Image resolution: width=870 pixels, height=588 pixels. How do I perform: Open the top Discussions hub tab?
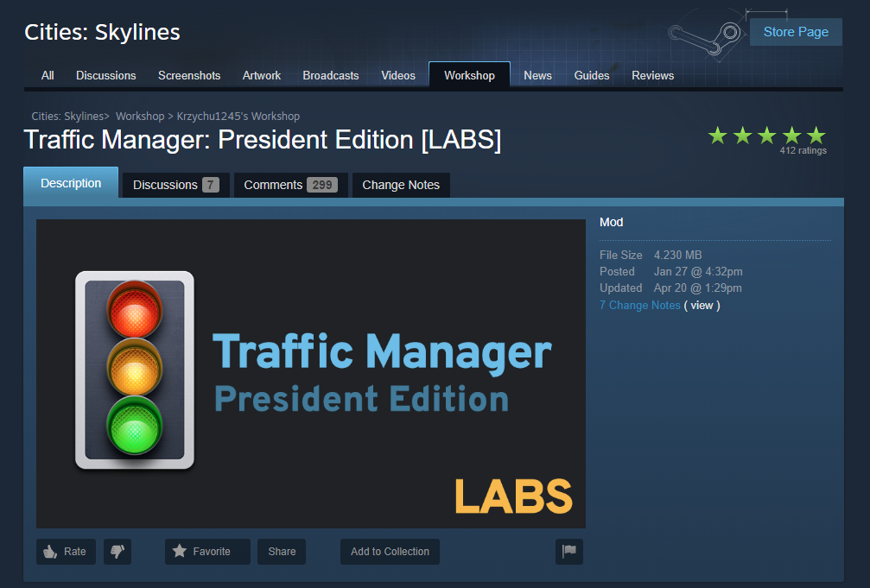click(106, 75)
